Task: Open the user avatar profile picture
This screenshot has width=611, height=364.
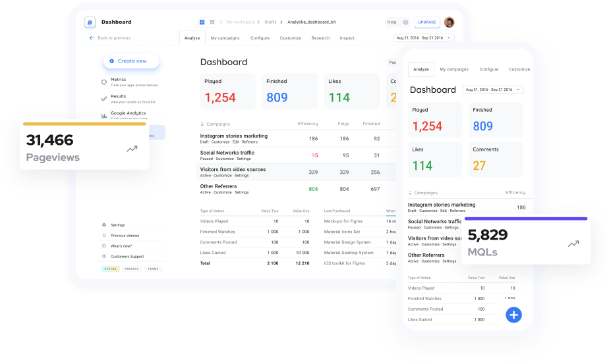Action: click(450, 22)
